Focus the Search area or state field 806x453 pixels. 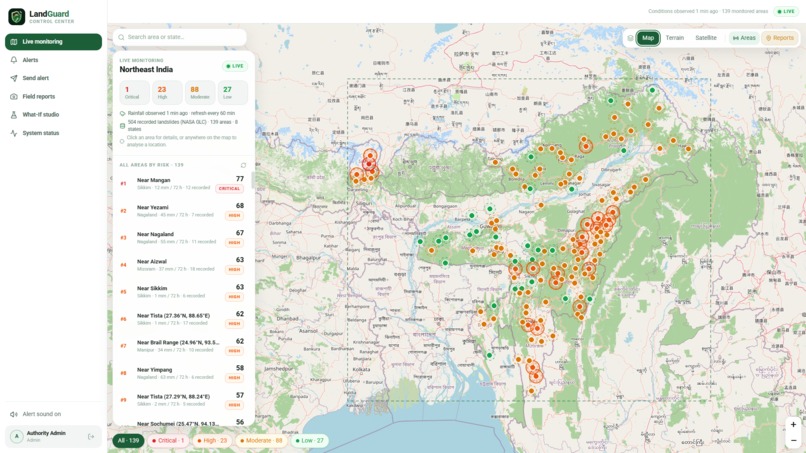[x=180, y=37]
